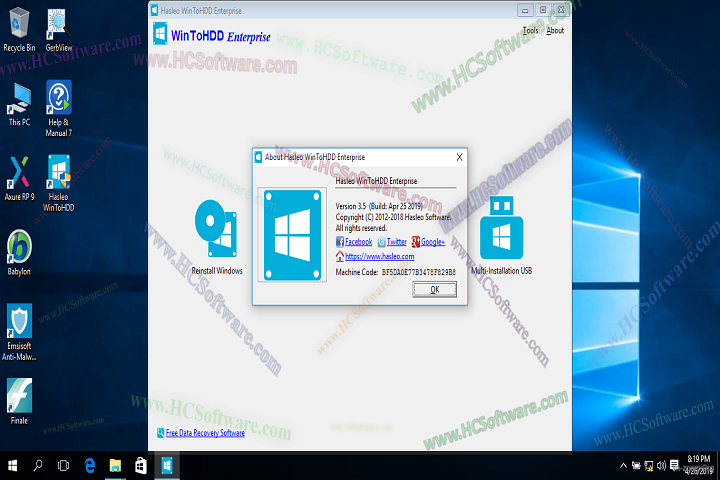
Task: Follow the Facebook link
Action: [x=358, y=242]
